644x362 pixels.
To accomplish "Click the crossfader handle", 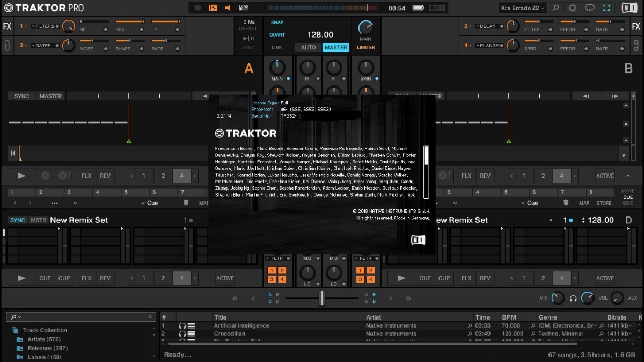I will (322, 298).
